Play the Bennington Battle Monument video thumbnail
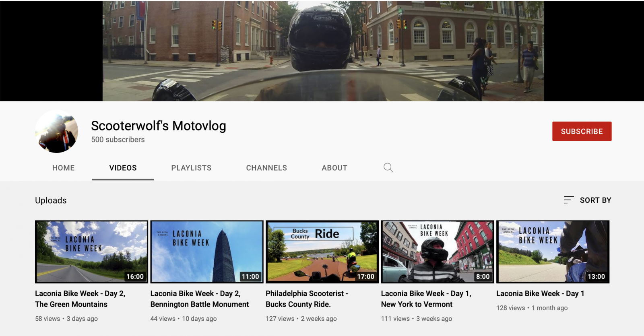Image resolution: width=644 pixels, height=336 pixels. [207, 251]
